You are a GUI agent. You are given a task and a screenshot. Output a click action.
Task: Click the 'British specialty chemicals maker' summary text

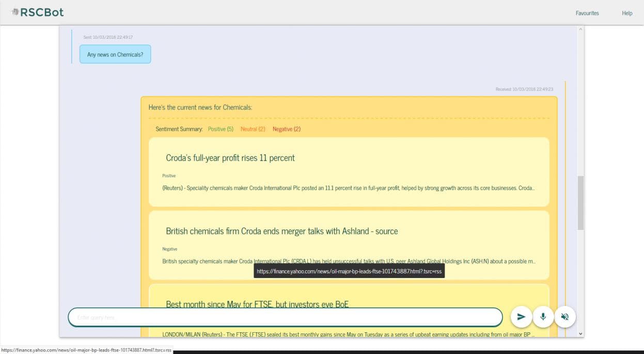tap(349, 261)
